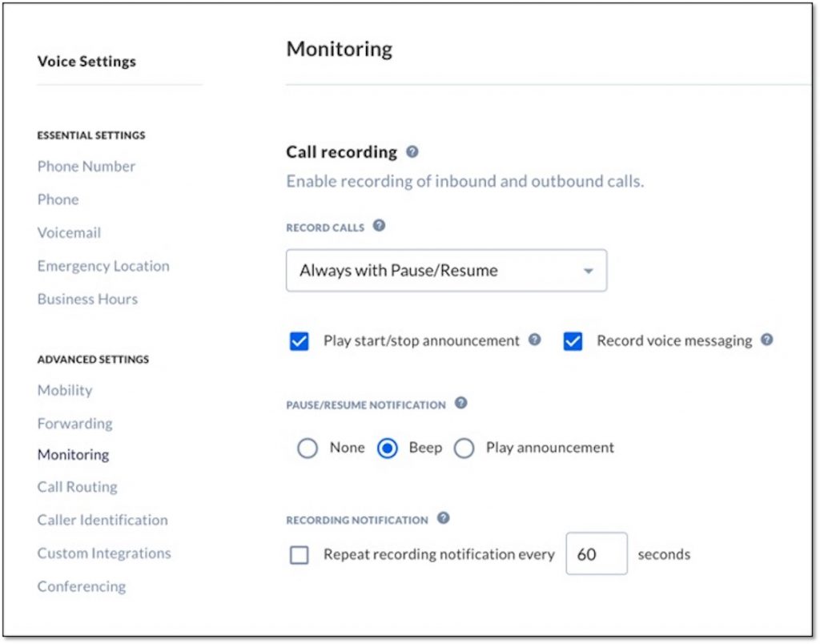This screenshot has height=644, width=820.
Task: Open Voicemail settings
Action: point(67,232)
